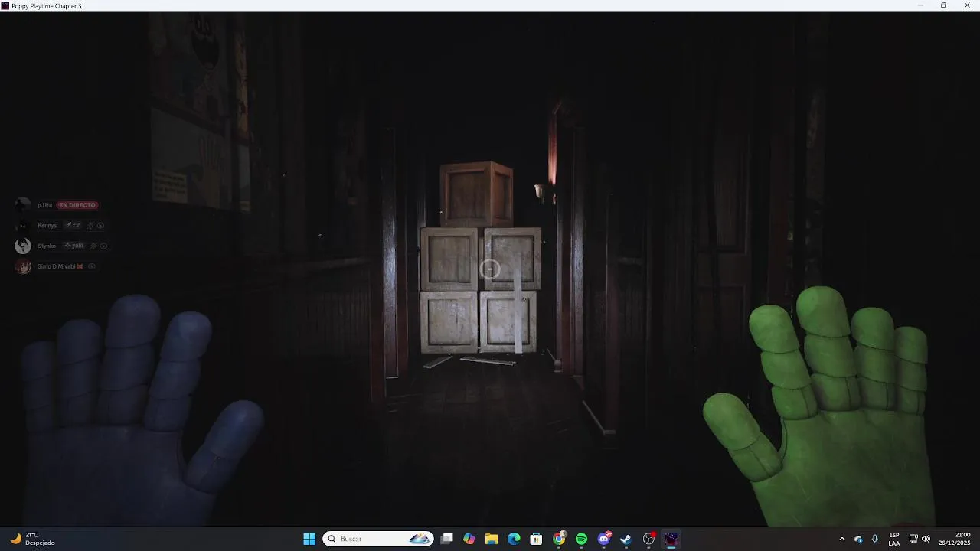The image size is (980, 551).
Task: Open File Explorer from the taskbar
Action: tap(492, 539)
